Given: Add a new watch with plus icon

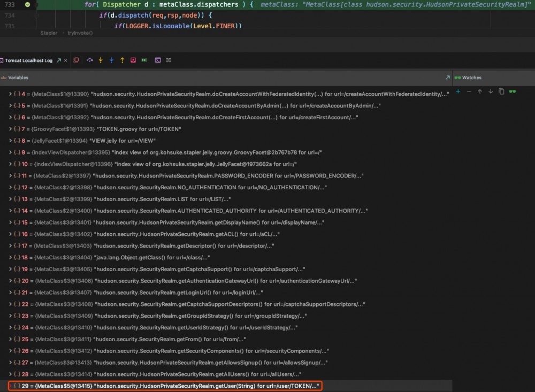Looking at the screenshot, I should pyautogui.click(x=458, y=91).
